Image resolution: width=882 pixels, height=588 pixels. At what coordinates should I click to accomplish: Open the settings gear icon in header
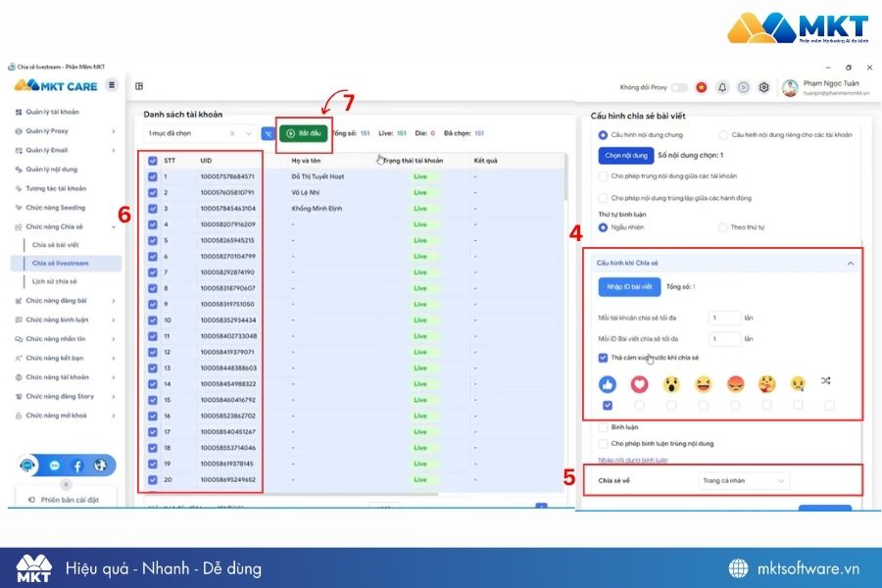(763, 87)
